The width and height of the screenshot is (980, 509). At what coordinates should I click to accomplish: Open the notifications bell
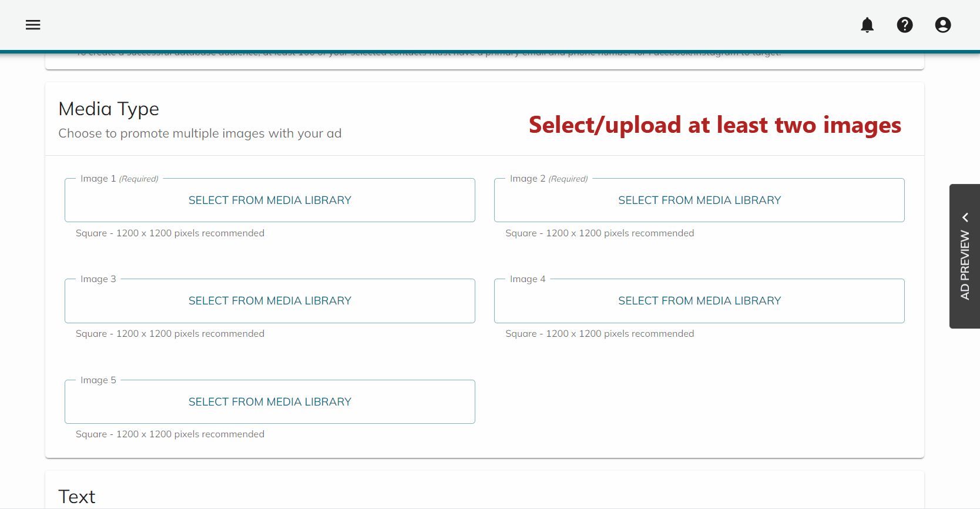(x=867, y=25)
